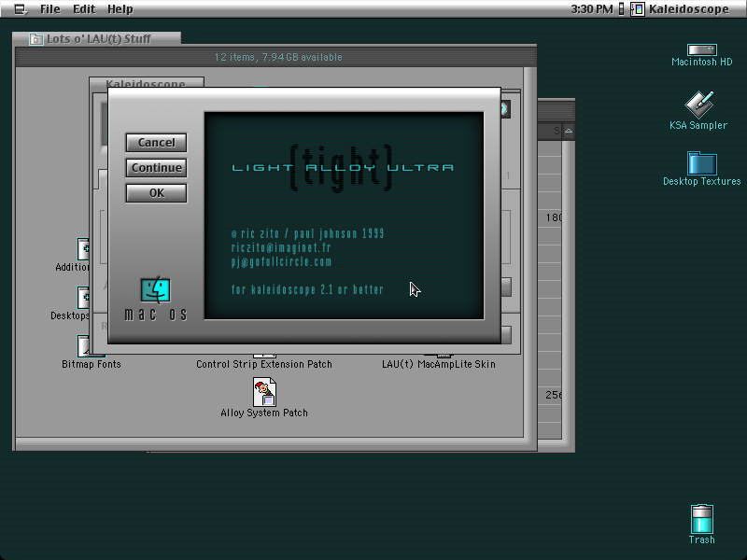
Task: Click the Kaleidoscope window title tab behind dialog
Action: [146, 83]
